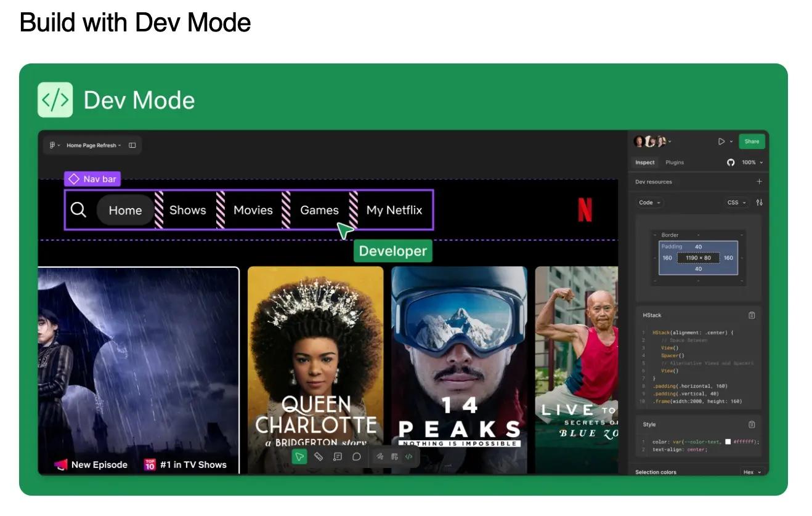Select the Move cursor tool in bottom toolbar
Viewport: 812px width, 516px height.
(299, 457)
